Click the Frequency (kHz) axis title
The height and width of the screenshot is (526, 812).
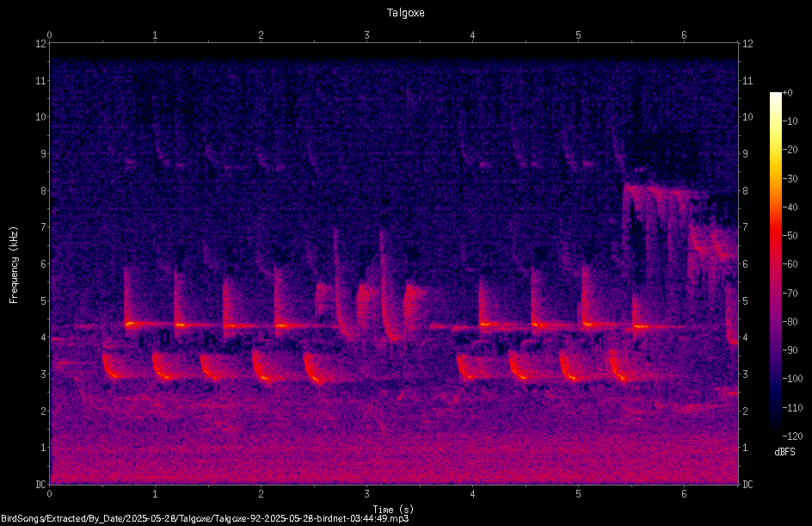14,265
